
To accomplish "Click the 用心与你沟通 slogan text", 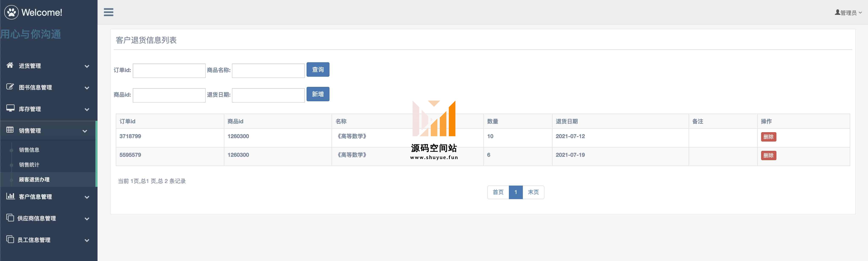I will click(x=31, y=34).
